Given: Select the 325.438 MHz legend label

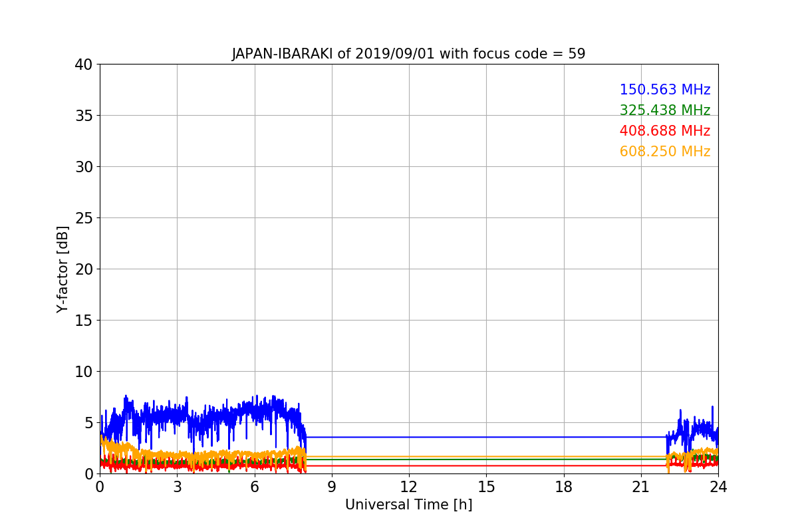Looking at the screenshot, I should [665, 110].
